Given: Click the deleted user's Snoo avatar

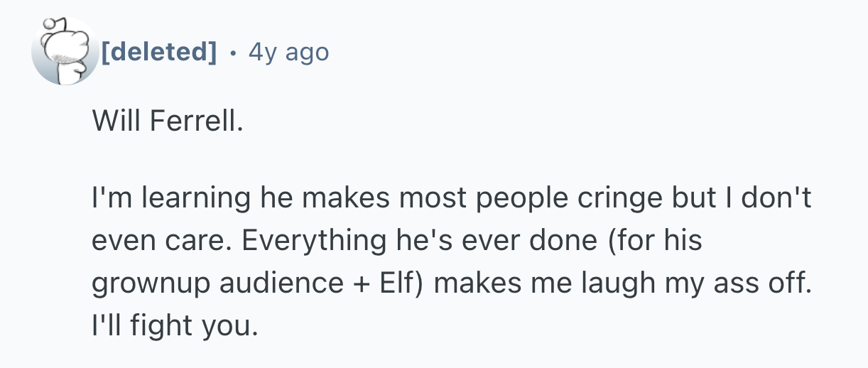Looking at the screenshot, I should 65,51.
